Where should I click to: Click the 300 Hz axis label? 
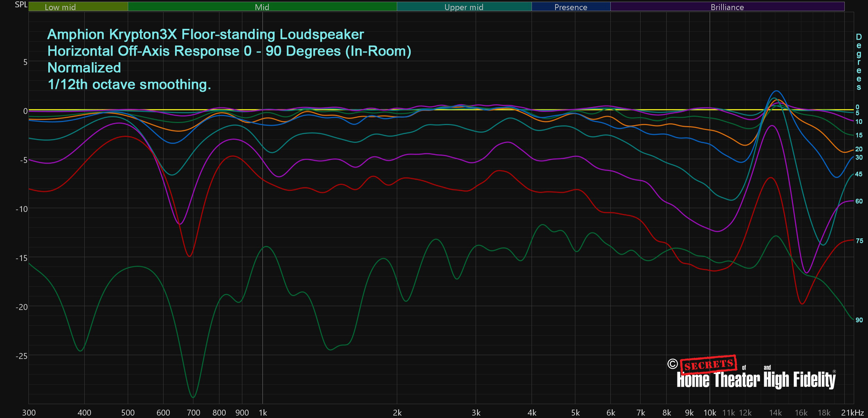29,413
